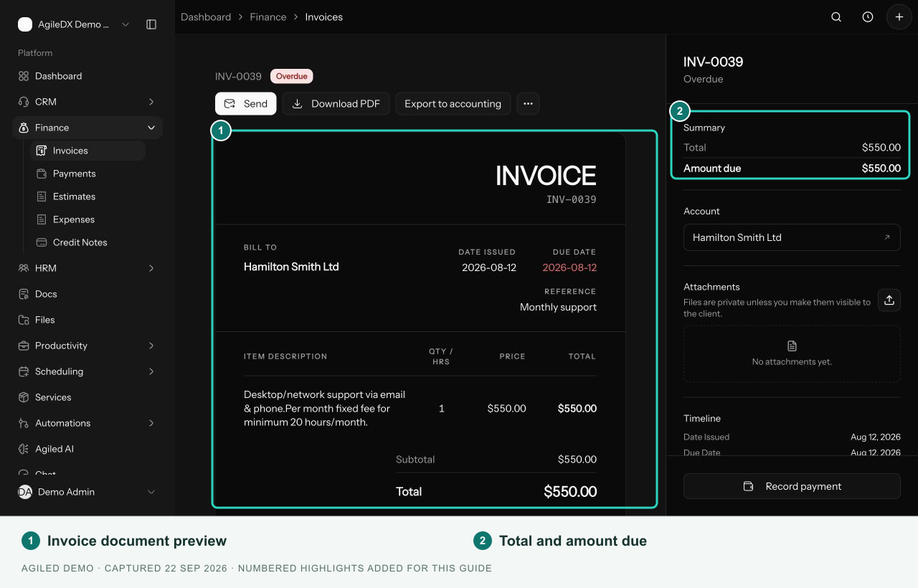This screenshot has width=918, height=588.
Task: Click the plus create-new icon
Action: [899, 17]
